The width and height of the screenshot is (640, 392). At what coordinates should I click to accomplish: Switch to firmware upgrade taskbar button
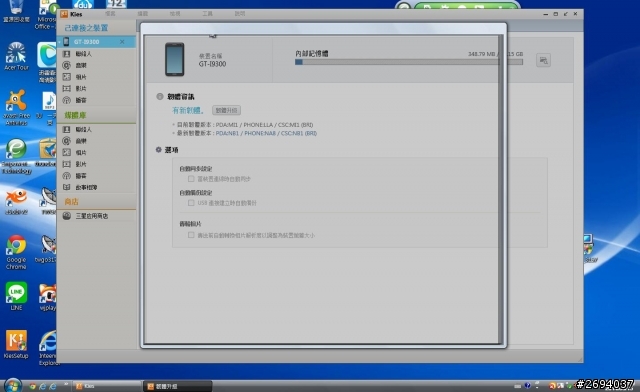178,386
